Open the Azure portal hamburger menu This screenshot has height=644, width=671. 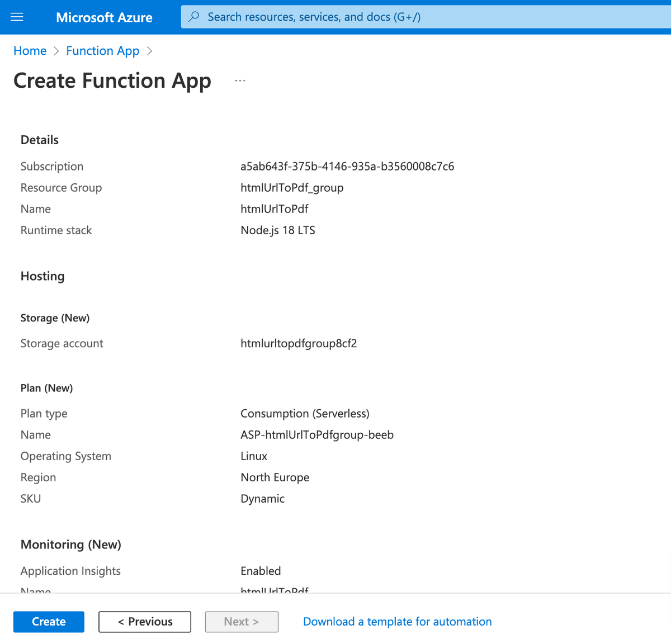click(16, 17)
